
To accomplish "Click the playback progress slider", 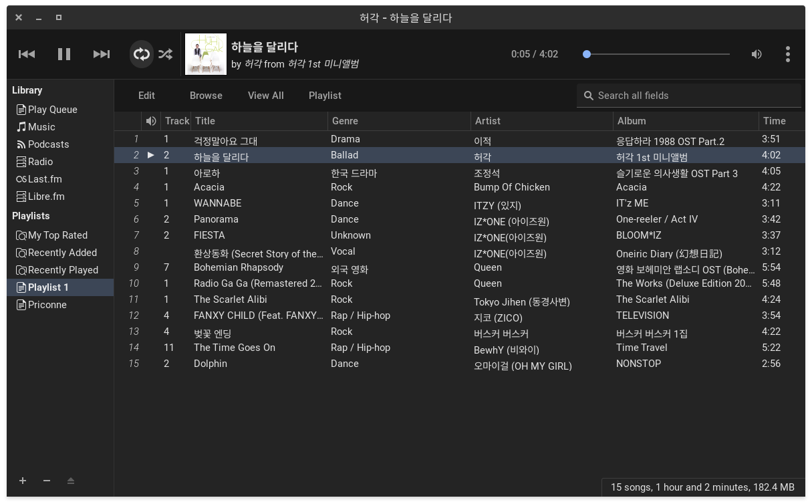I will (x=657, y=54).
